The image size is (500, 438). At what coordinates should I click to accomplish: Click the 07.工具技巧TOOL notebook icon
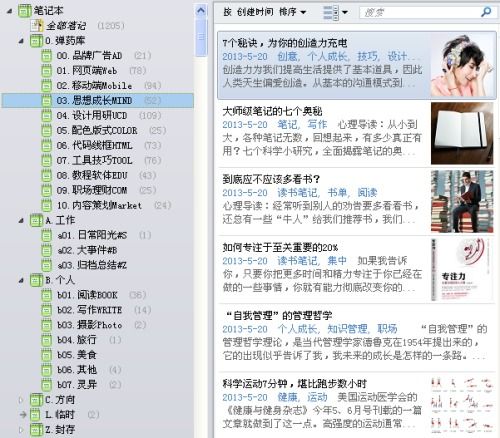pos(47,161)
